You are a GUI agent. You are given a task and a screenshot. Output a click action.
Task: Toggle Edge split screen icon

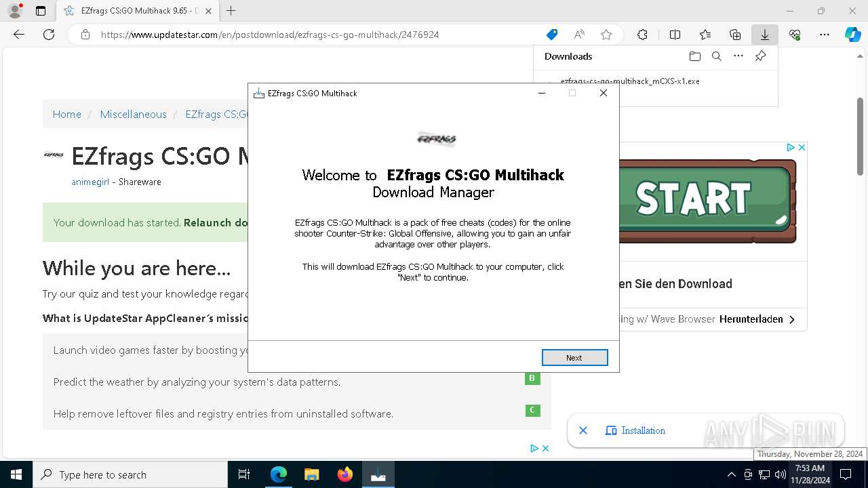675,35
